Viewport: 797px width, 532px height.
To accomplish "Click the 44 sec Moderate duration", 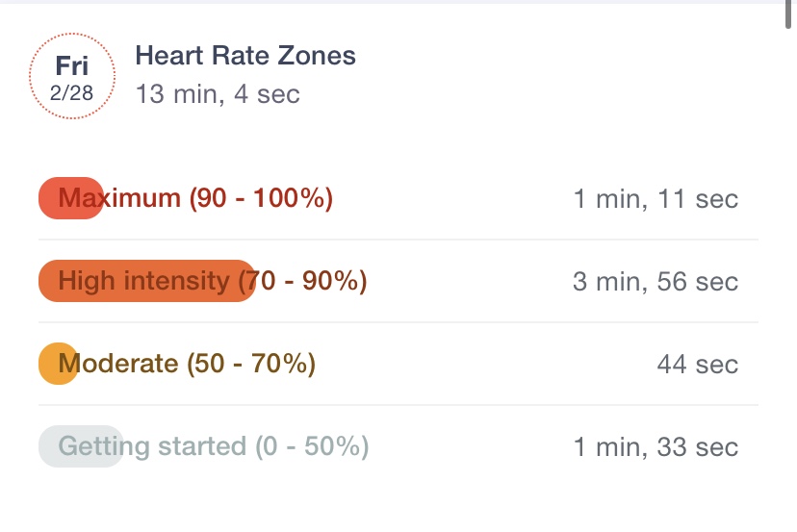I will click(x=698, y=365).
